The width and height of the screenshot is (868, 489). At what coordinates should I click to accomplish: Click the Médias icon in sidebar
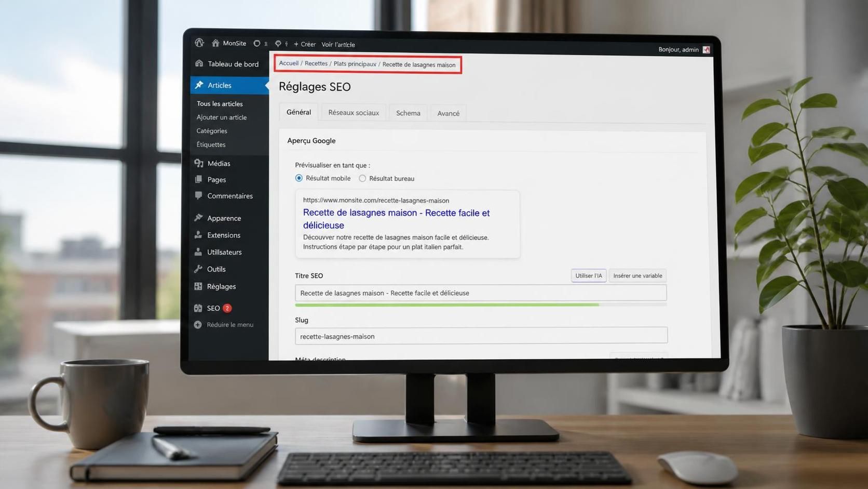click(198, 163)
